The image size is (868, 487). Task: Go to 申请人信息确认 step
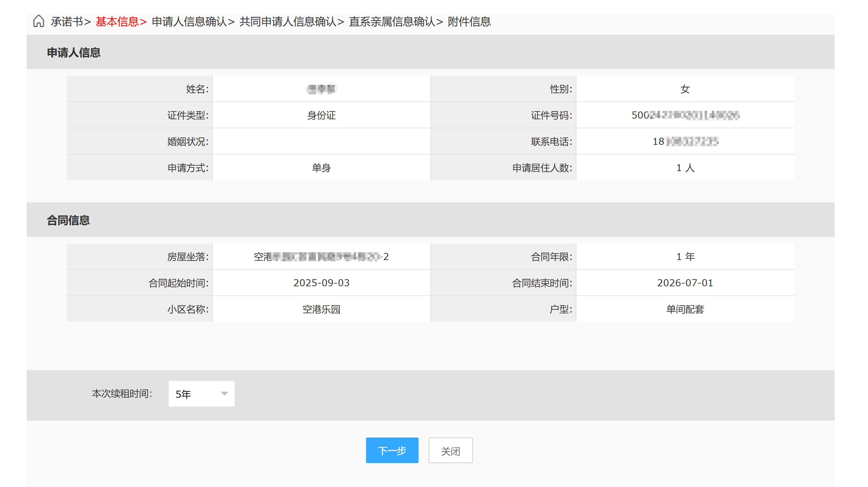[x=189, y=22]
